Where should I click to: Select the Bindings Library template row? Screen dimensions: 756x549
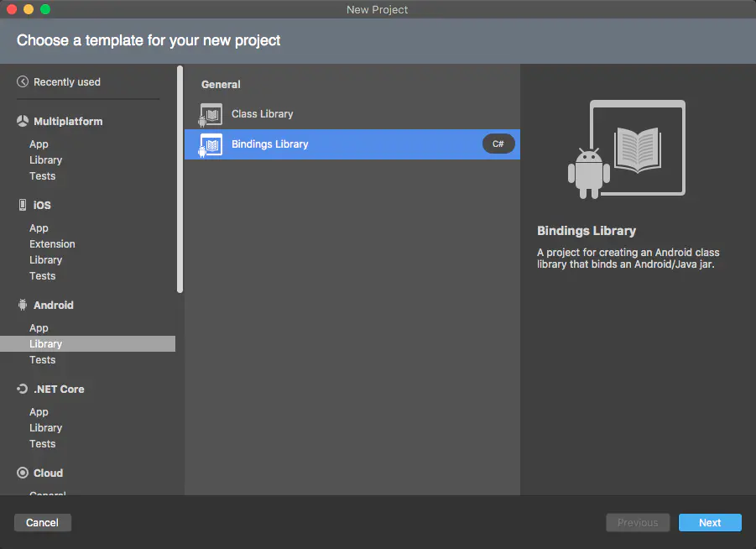[x=352, y=144]
